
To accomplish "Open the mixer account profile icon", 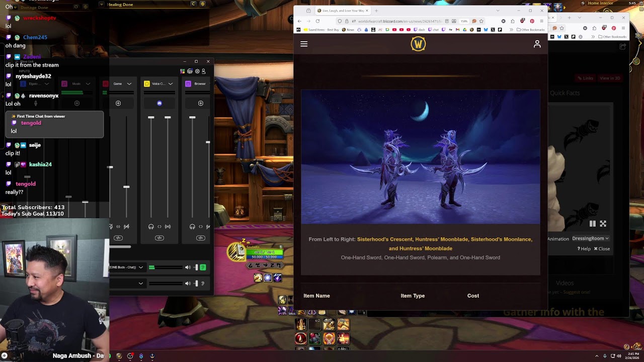I will click(204, 71).
